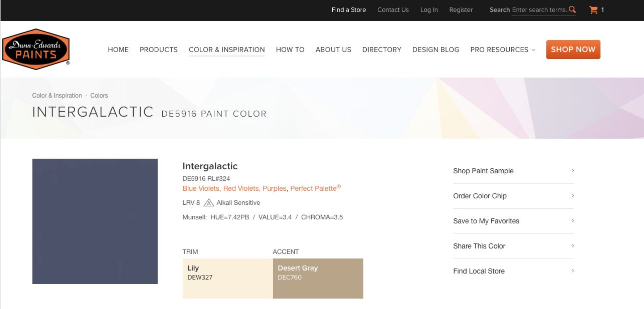This screenshot has height=309, width=644.
Task: Click the Perfect Palette link
Action: click(313, 189)
